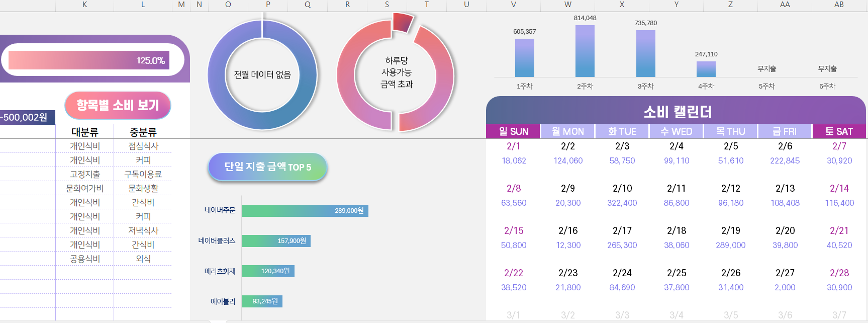
Task: Click the 322,400 amount under 2/10
Action: (x=622, y=203)
